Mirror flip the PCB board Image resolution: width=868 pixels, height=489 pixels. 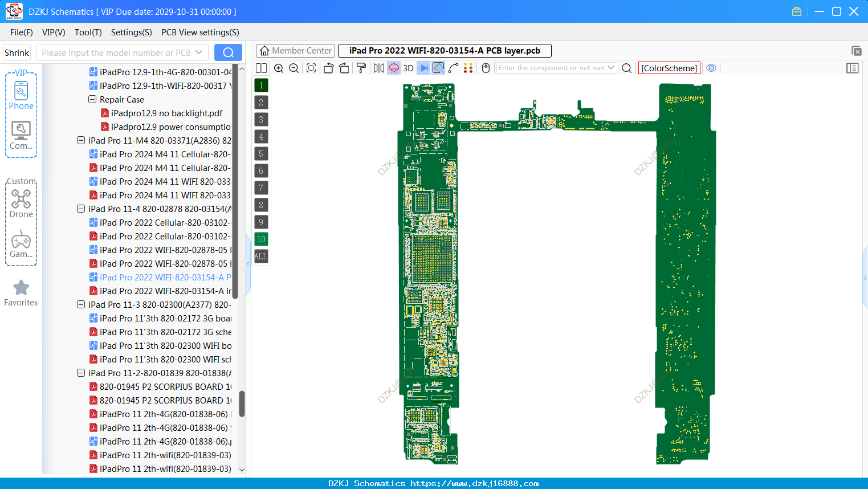pyautogui.click(x=379, y=68)
